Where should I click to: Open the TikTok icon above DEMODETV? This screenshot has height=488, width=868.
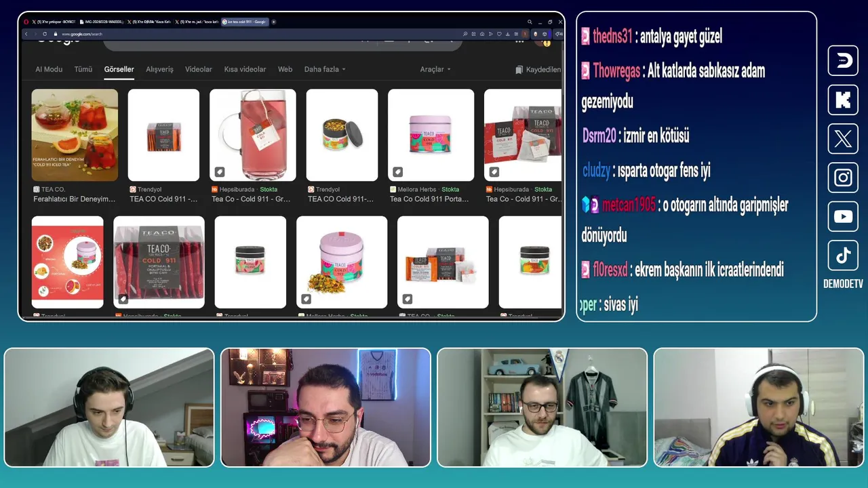click(843, 256)
